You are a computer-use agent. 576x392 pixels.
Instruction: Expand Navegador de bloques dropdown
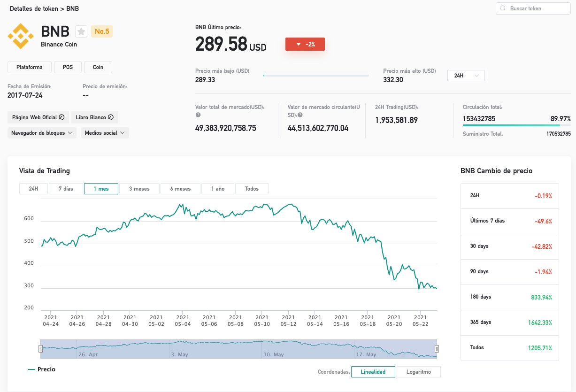[42, 133]
